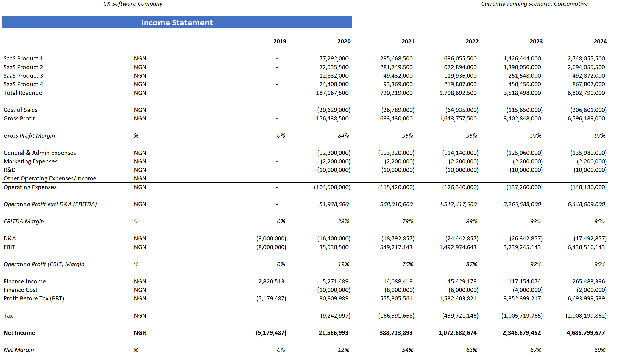Image resolution: width=638 pixels, height=364 pixels.
Task: Select the Net Income row label
Action: tap(19, 333)
